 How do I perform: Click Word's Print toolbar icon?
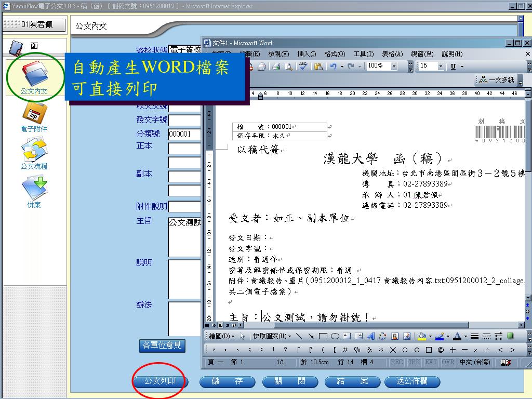click(276, 66)
